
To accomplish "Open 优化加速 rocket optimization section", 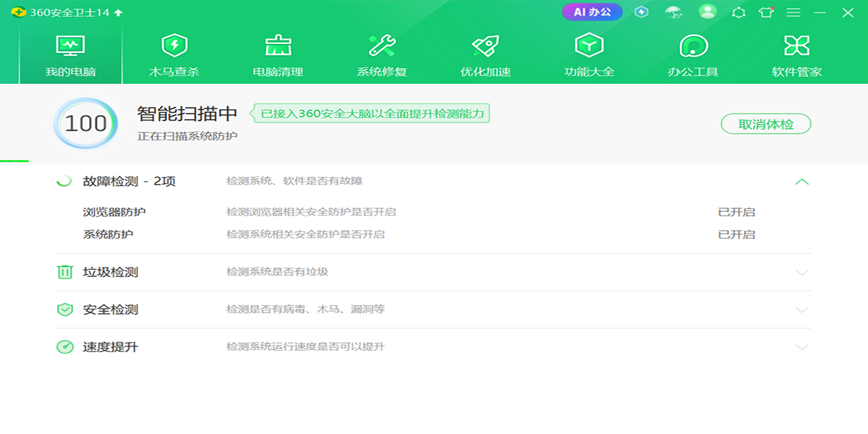I will [x=485, y=56].
